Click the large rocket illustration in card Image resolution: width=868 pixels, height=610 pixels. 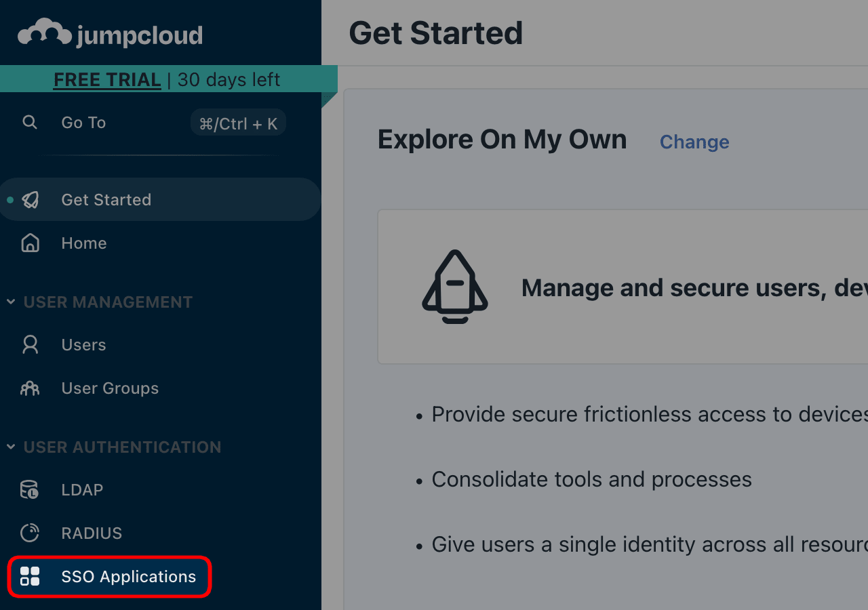[455, 287]
